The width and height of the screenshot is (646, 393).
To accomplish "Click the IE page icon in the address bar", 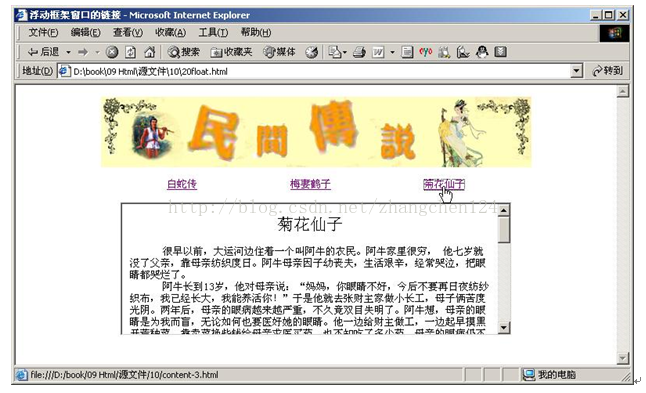I will pyautogui.click(x=65, y=71).
